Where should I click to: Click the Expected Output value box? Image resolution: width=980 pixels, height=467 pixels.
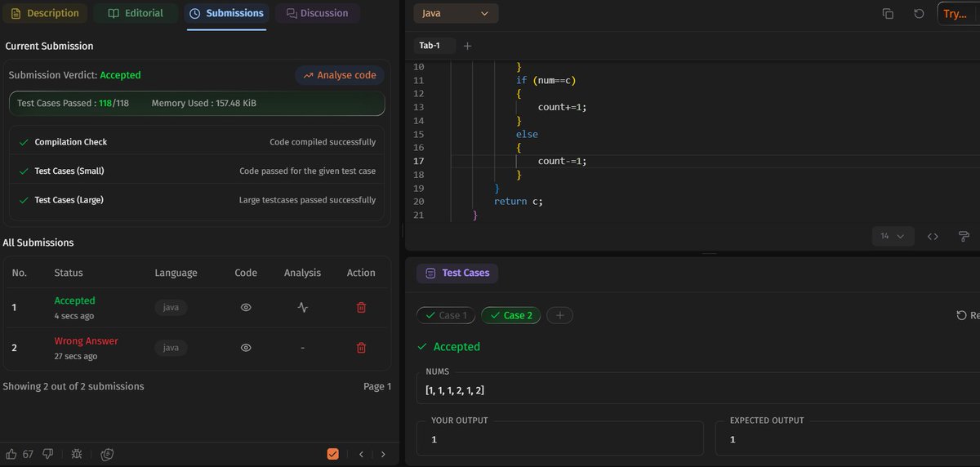point(848,438)
